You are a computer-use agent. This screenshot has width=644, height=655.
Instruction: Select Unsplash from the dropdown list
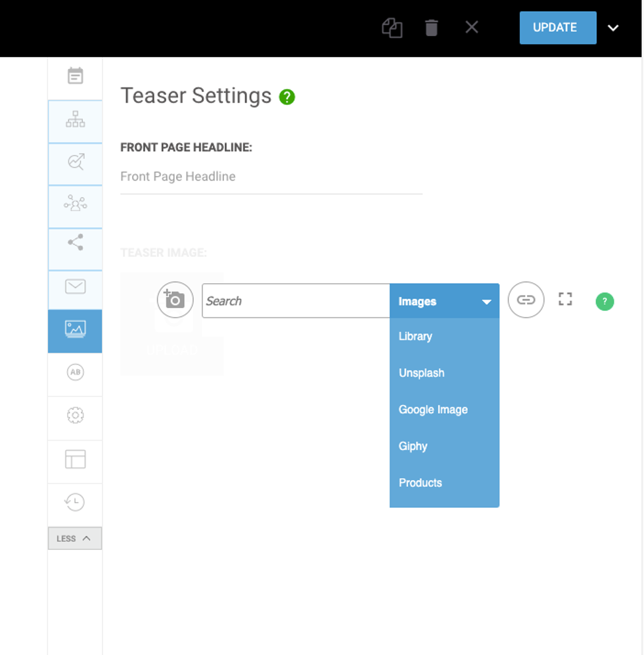point(421,373)
